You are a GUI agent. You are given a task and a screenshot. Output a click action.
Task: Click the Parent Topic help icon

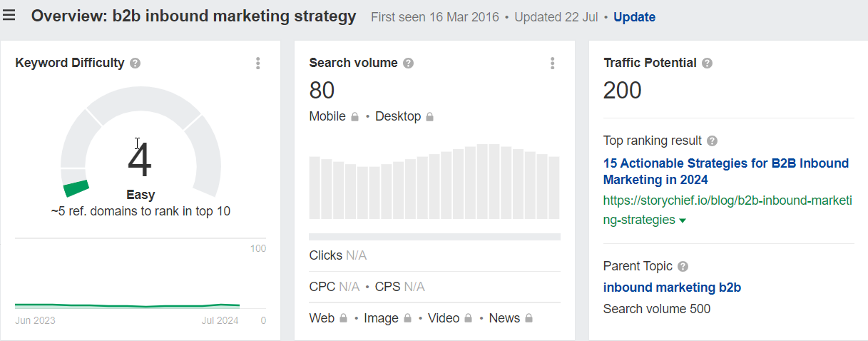683,267
